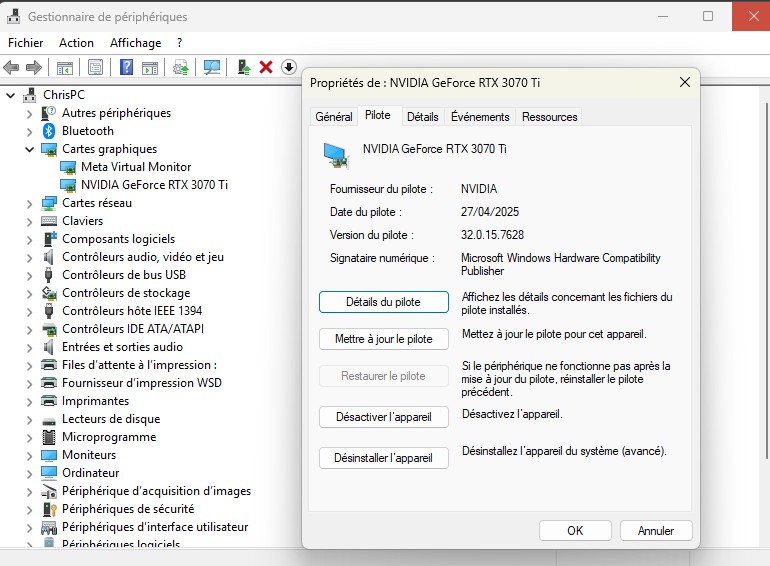Click Désactiver l'appareil button

(x=384, y=417)
